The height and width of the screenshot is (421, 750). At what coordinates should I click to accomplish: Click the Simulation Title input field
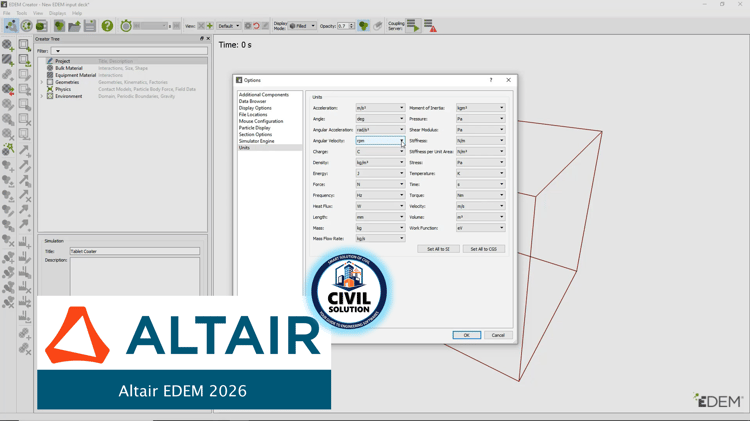tap(135, 251)
